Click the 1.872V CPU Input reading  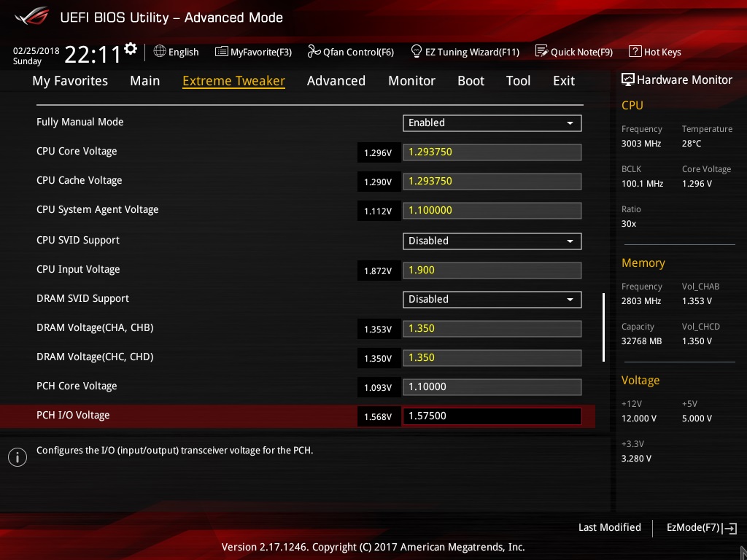click(378, 271)
